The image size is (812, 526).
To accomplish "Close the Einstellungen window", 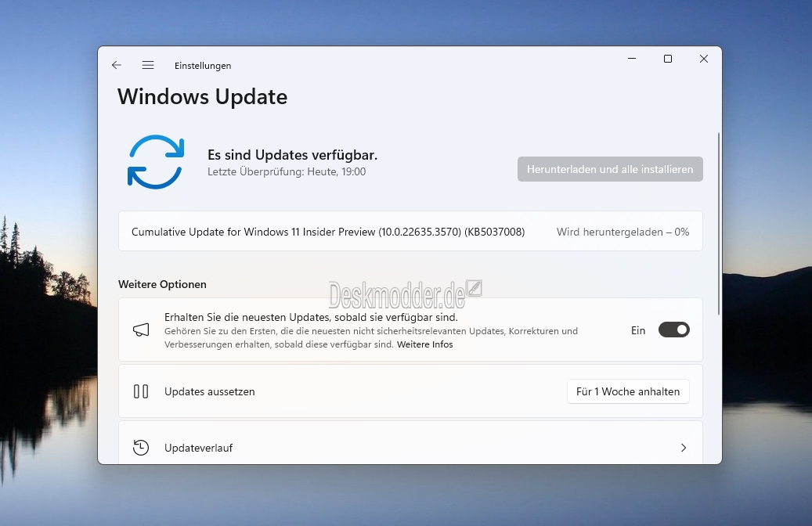I will point(704,59).
